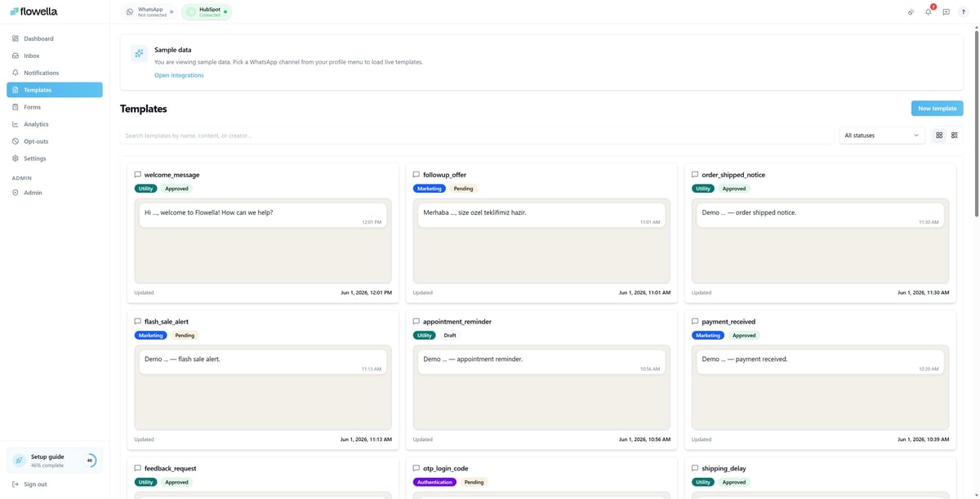Viewport: 980px width, 499px height.
Task: Open the help question mark icon
Action: [963, 12]
